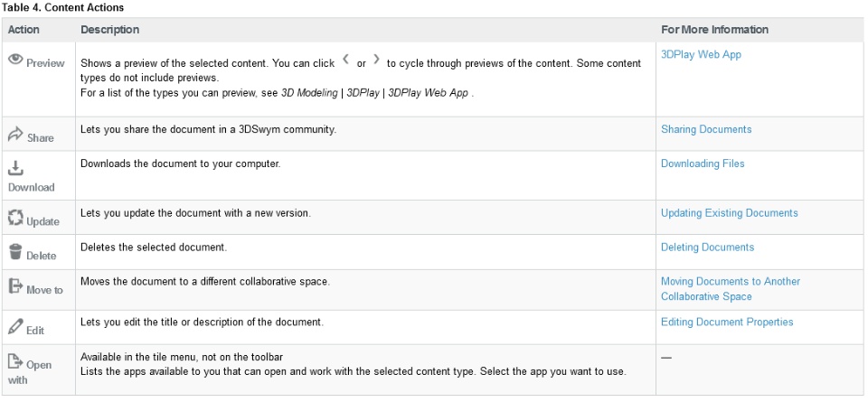This screenshot has width=868, height=402.
Task: Go to Deleting Documents link
Action: (707, 247)
